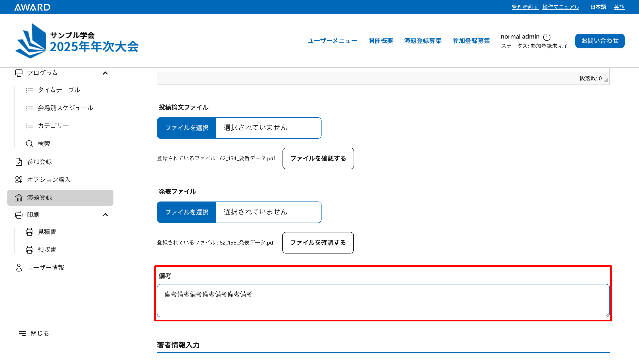The height and width of the screenshot is (364, 639).
Task: Click the 登録されているファイル : 62_155_発表データ.pdf text
Action: pyautogui.click(x=216, y=243)
